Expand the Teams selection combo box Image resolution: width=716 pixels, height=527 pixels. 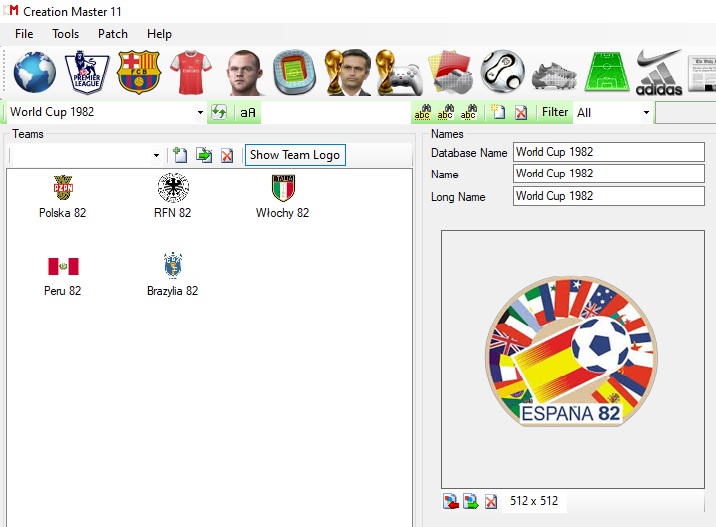[156, 156]
